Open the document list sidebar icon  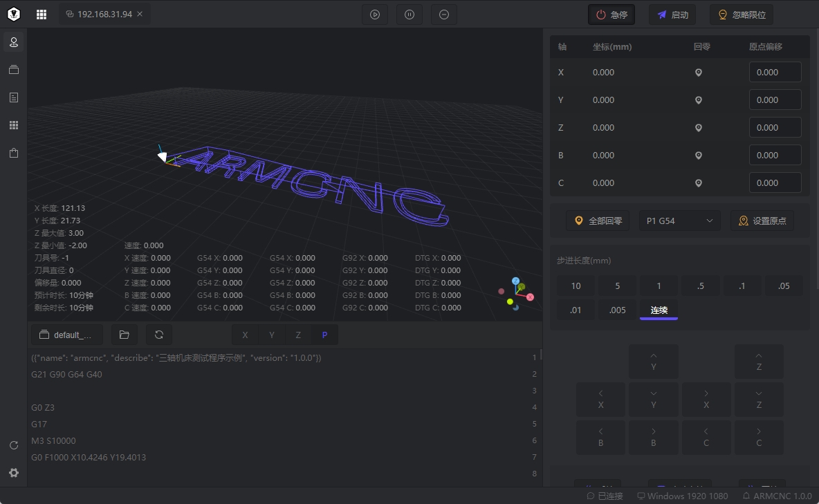click(x=14, y=97)
